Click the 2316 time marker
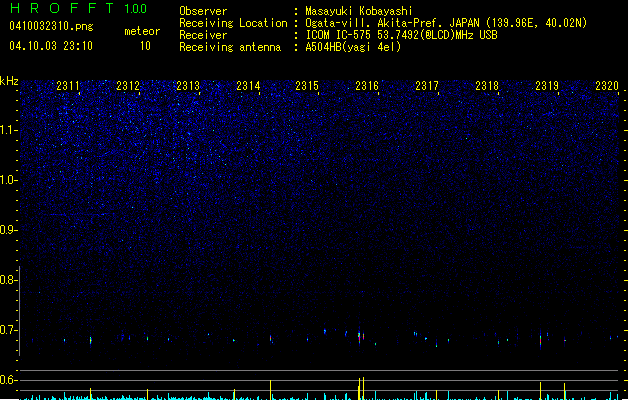629x400 pixels. point(367,86)
